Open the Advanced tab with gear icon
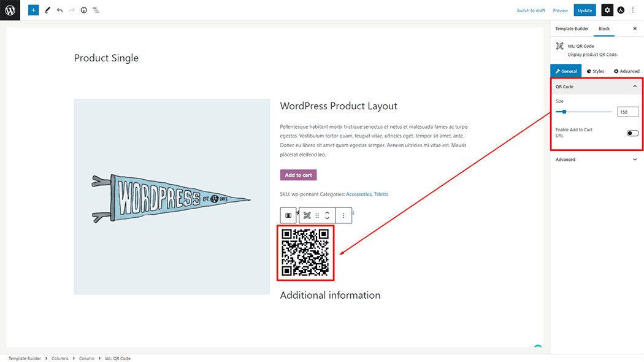 626,71
